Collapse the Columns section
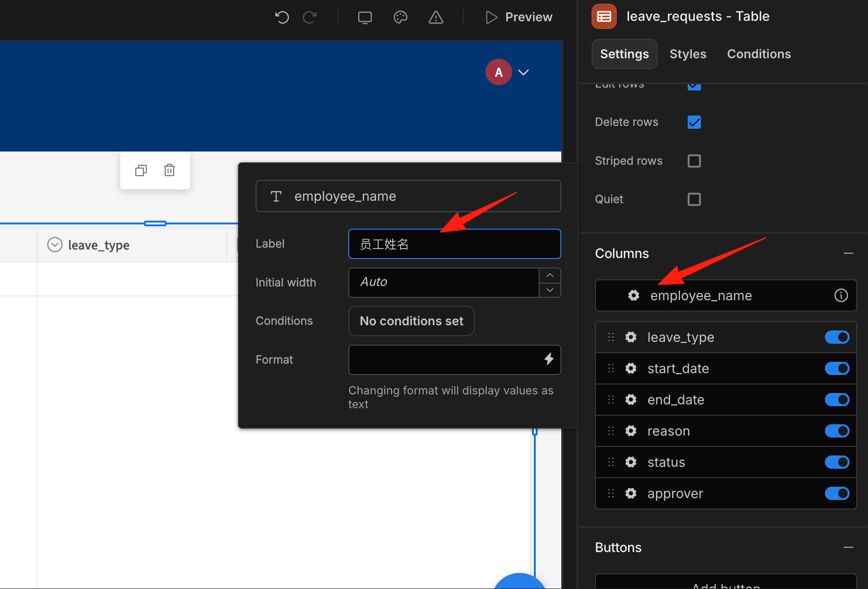868x589 pixels. tap(849, 253)
